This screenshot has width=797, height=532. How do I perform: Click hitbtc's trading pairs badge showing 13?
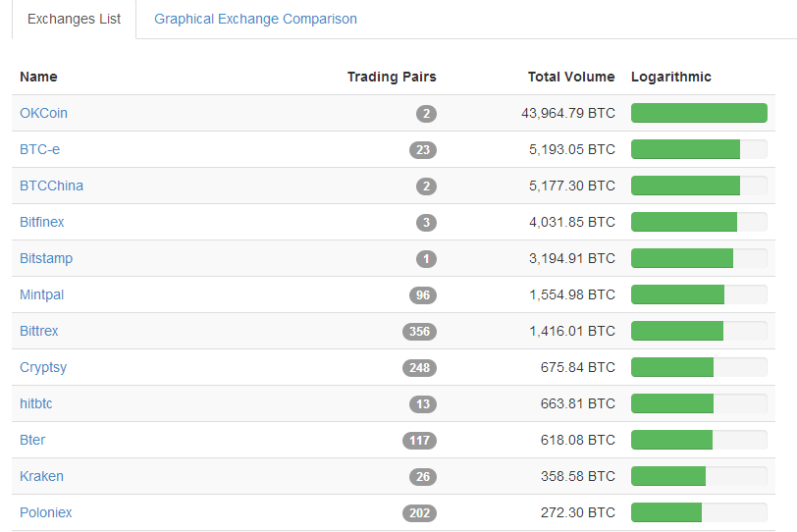pyautogui.click(x=423, y=404)
